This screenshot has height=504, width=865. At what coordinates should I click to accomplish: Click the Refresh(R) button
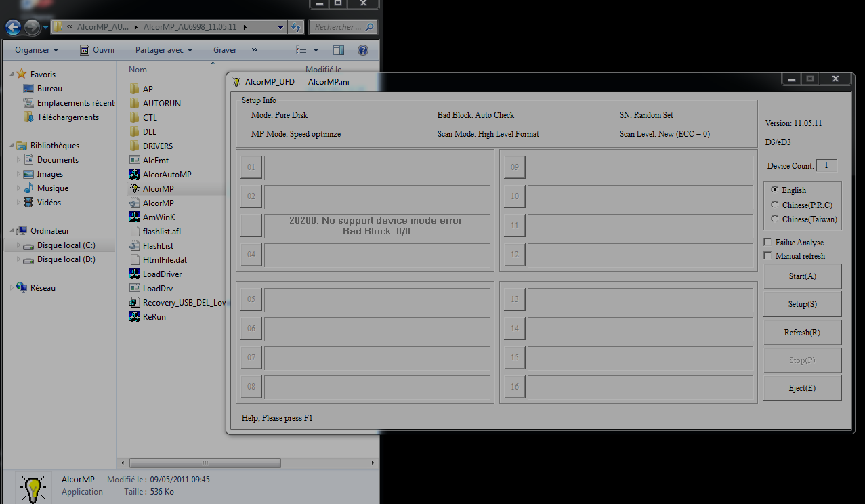[x=802, y=333]
